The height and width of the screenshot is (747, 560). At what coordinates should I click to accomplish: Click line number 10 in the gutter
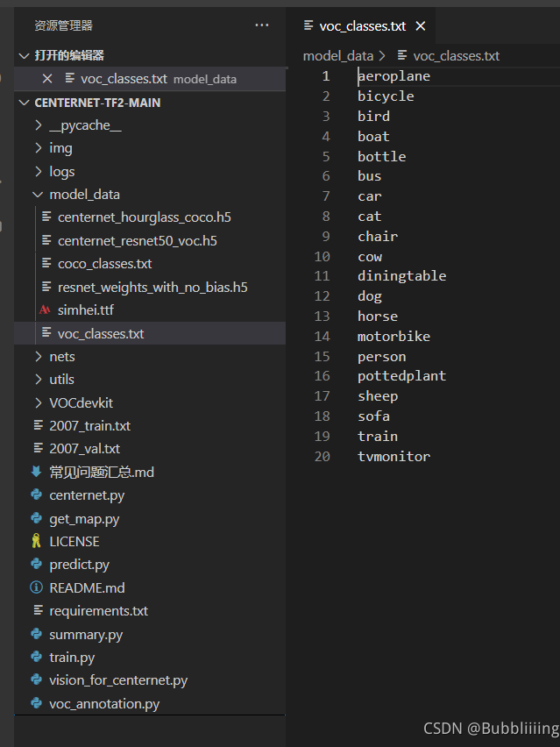[322, 256]
